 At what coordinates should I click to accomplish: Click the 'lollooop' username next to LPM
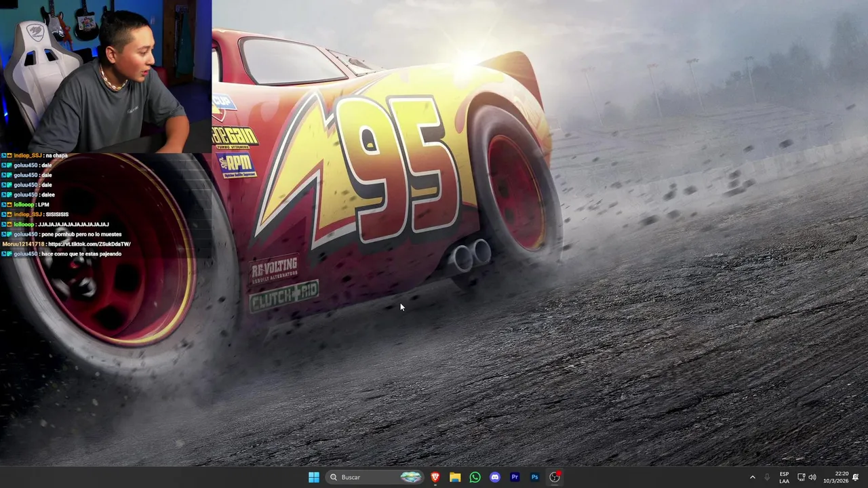tap(24, 205)
